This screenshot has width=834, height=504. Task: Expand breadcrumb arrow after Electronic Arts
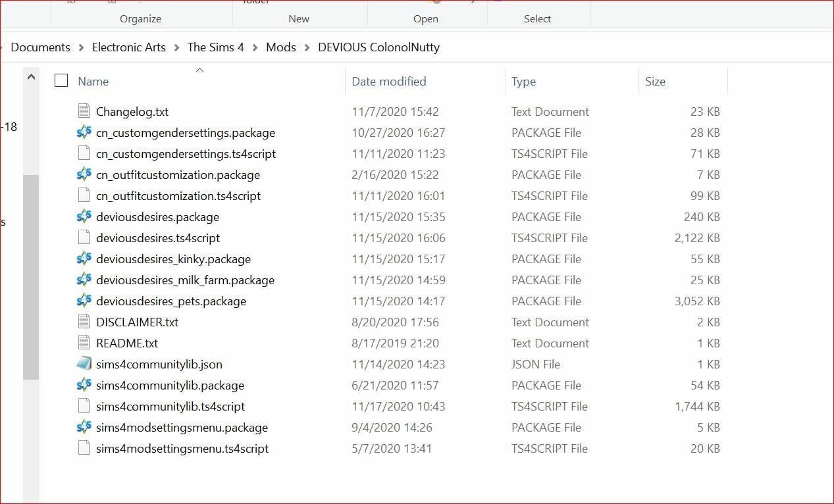(176, 47)
